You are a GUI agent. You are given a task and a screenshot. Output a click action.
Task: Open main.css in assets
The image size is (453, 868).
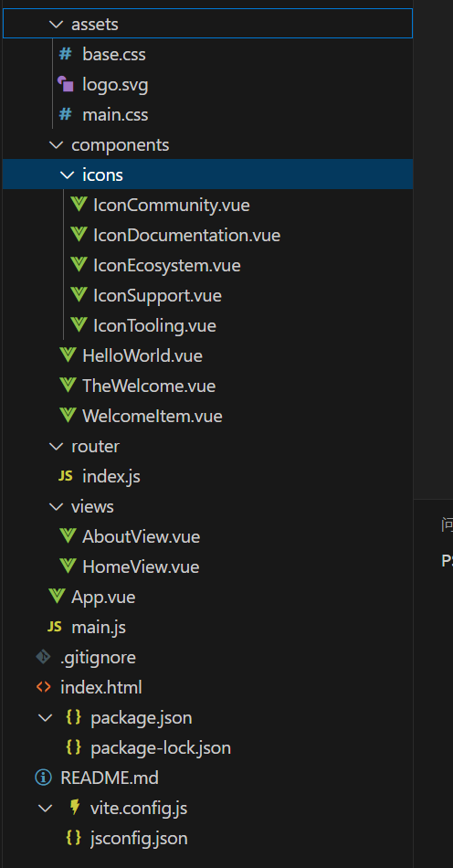(x=115, y=114)
